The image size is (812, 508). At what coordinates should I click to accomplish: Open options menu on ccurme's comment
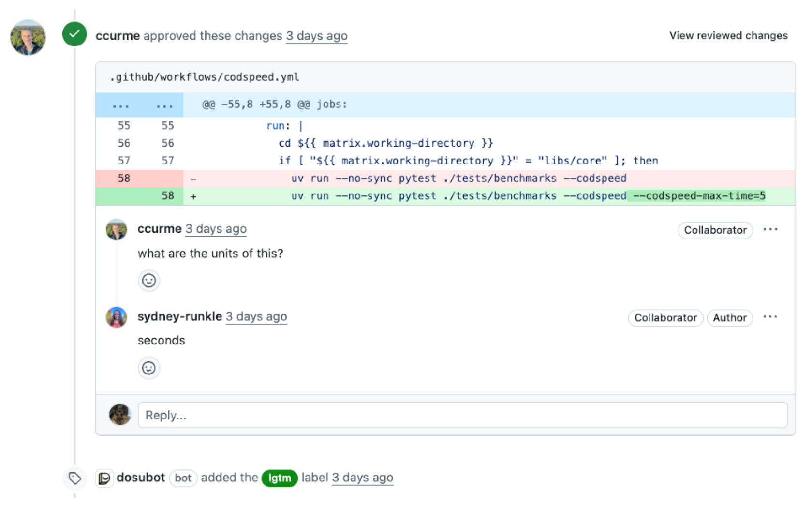tap(770, 229)
